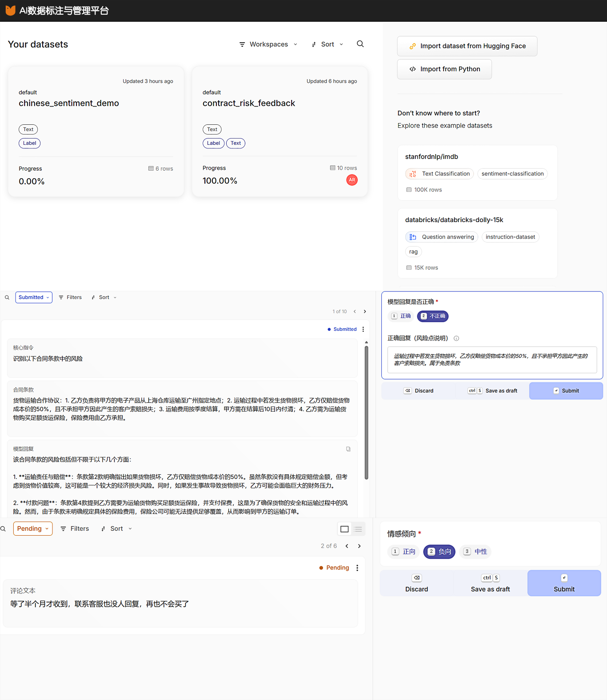Click the Import from Python button
Image resolution: width=607 pixels, height=700 pixels.
[x=444, y=69]
